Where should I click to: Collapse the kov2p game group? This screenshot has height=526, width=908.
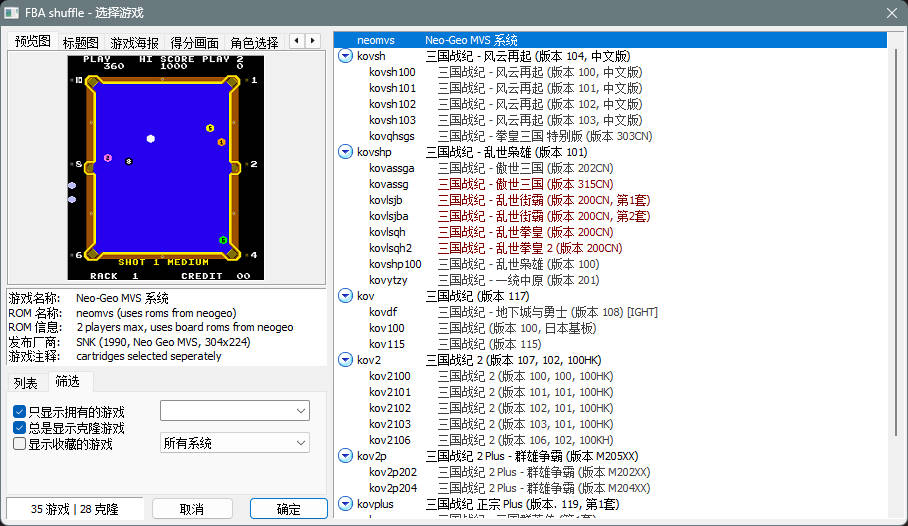coord(345,456)
